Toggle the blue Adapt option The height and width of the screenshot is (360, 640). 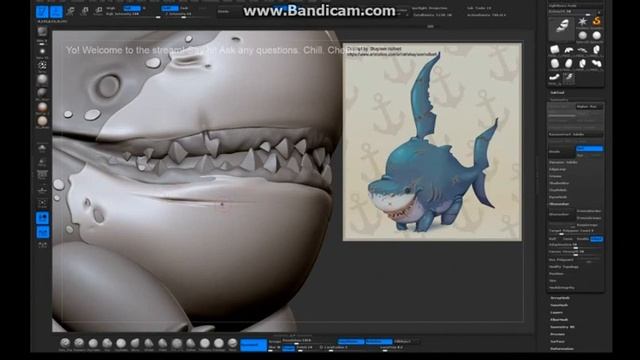pyautogui.click(x=597, y=239)
